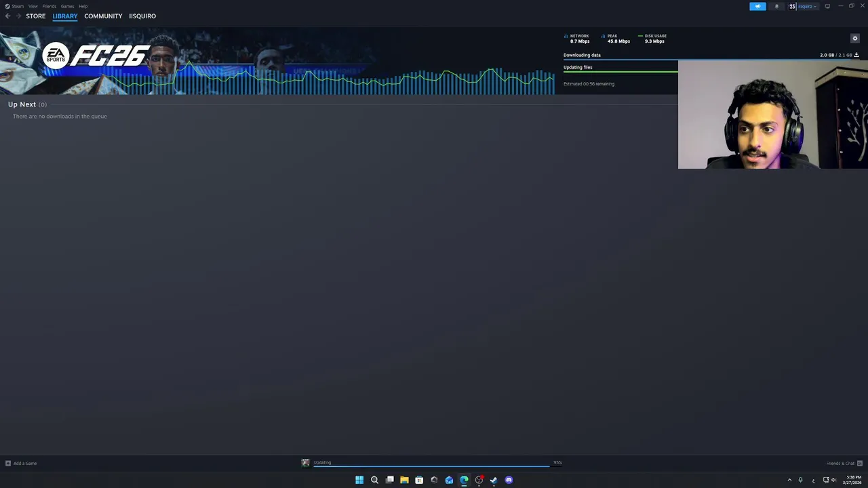Open the Games menu
The height and width of the screenshot is (488, 868).
(67, 6)
